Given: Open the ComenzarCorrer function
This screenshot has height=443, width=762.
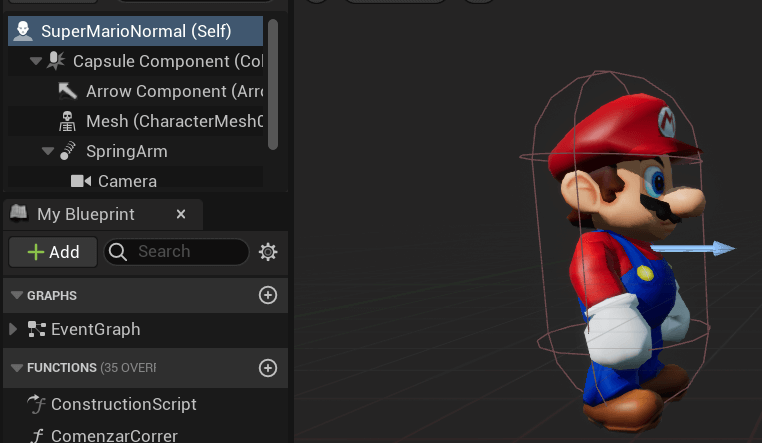Looking at the screenshot, I should [x=115, y=435].
